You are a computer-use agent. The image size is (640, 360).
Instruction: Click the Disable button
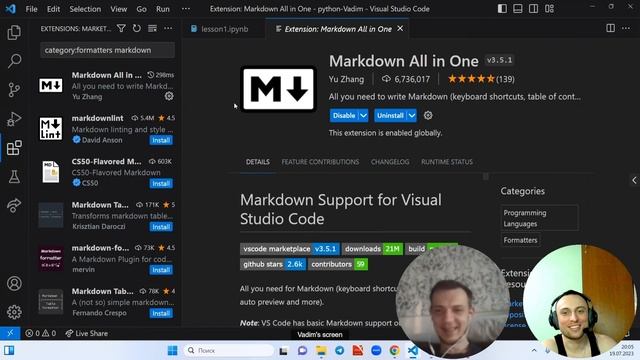[344, 116]
